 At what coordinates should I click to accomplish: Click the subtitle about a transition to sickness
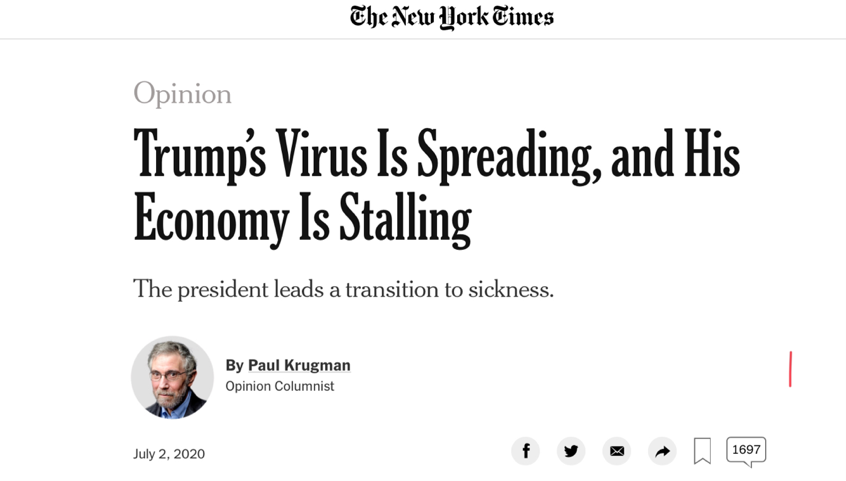click(x=343, y=289)
